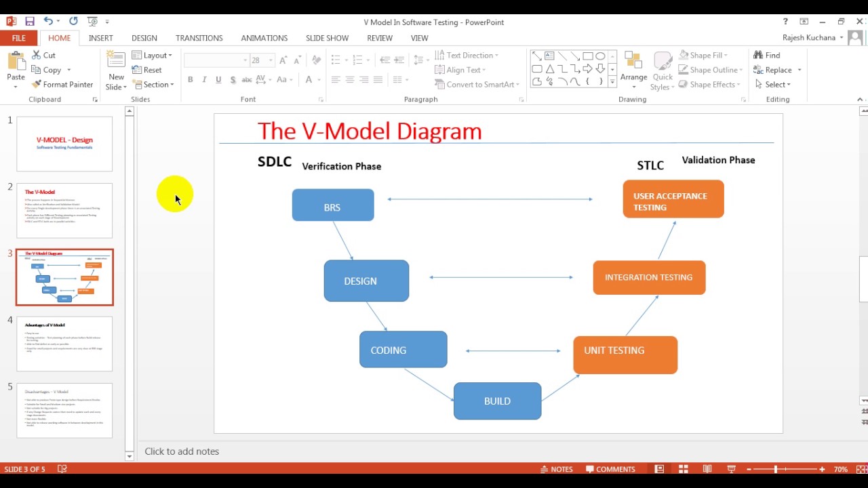Open the Layout dropdown

point(152,55)
